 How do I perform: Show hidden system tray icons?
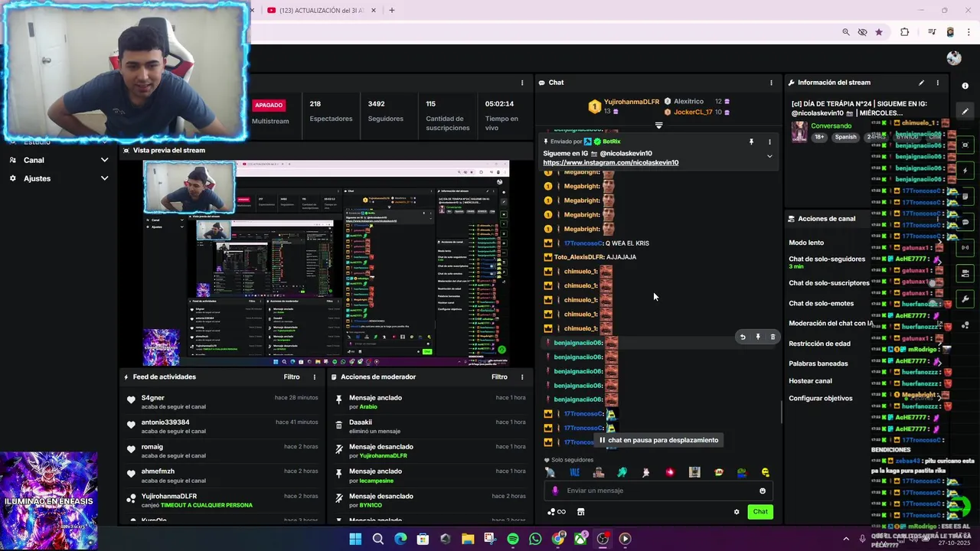click(x=846, y=539)
